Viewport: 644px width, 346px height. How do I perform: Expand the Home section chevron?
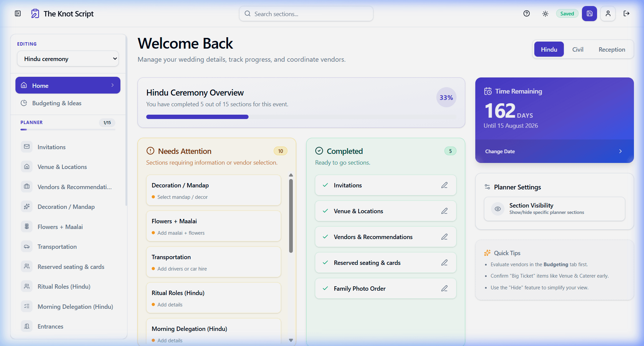point(112,85)
